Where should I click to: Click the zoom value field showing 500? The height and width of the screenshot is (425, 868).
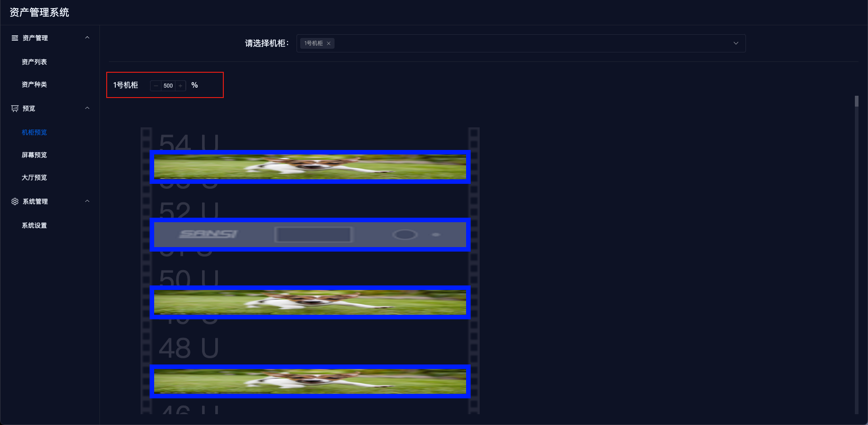168,85
